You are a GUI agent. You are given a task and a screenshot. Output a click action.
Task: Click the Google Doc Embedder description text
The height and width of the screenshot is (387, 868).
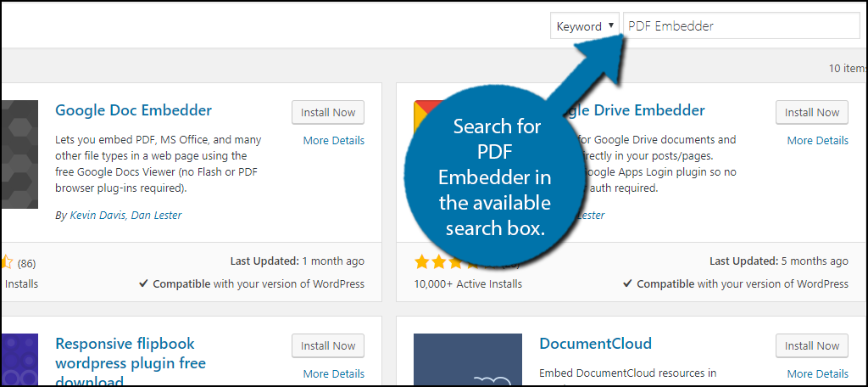coord(159,164)
